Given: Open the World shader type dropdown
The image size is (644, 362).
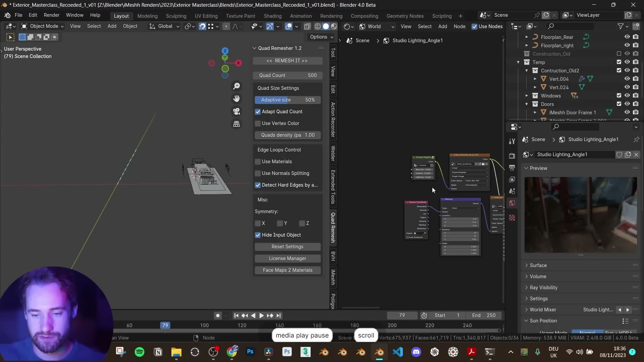Looking at the screenshot, I should pyautogui.click(x=377, y=26).
